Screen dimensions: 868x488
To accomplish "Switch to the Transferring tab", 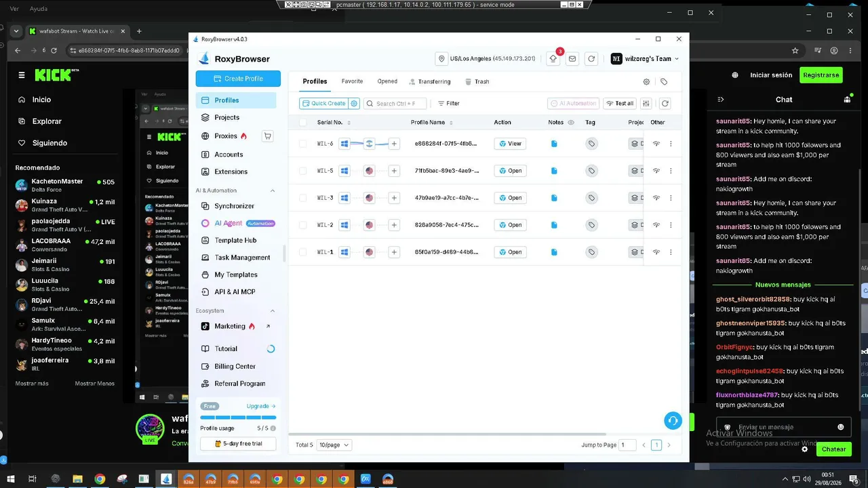I will 430,81.
